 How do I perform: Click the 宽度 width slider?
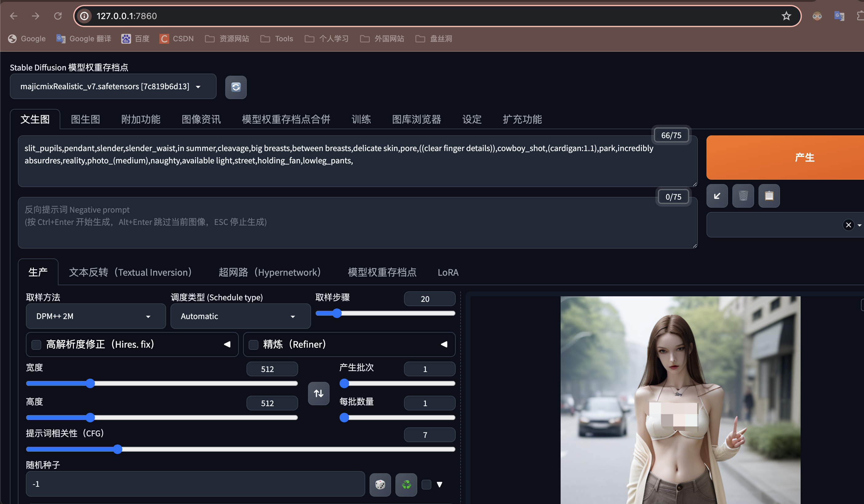[162, 383]
